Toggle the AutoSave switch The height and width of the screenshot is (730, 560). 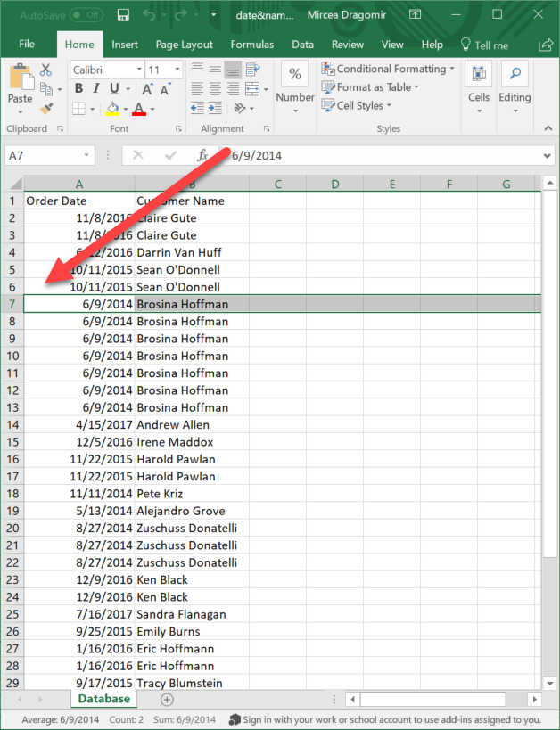pos(86,15)
